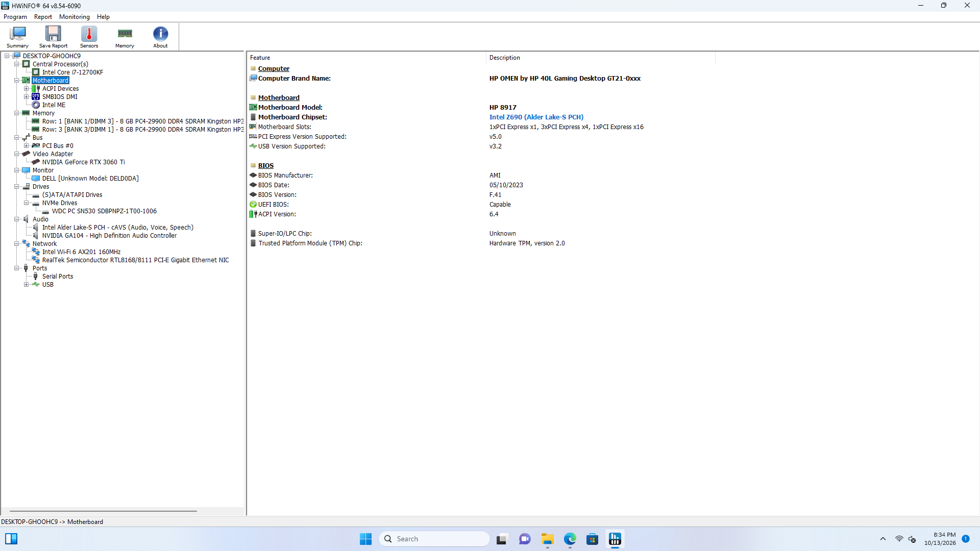
Task: Select NVIDIA GA104 audio controller
Action: (x=109, y=236)
